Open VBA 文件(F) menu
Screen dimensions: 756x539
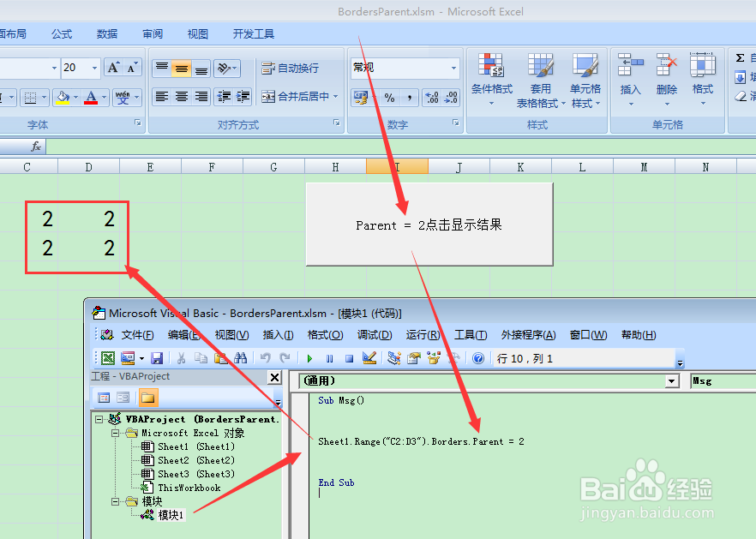tap(137, 335)
